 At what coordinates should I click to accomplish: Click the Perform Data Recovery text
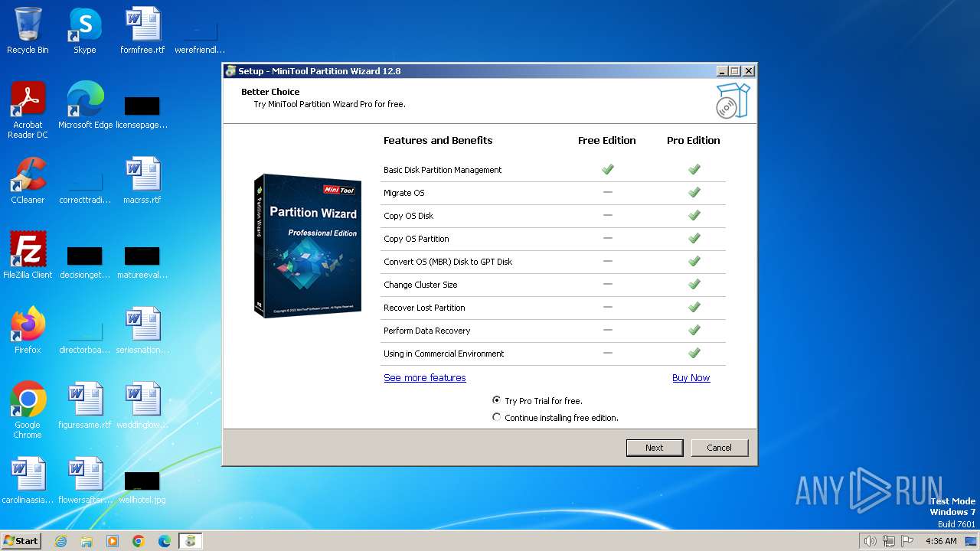click(x=427, y=331)
